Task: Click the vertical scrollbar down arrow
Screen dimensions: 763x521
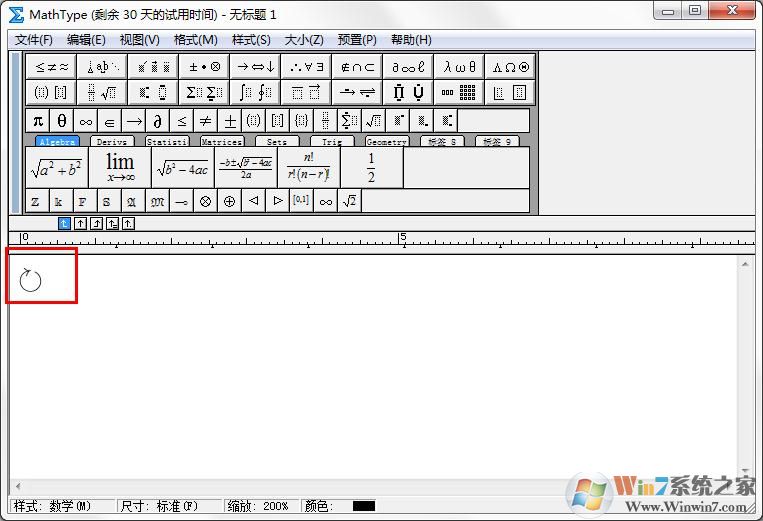Action: pyautogui.click(x=744, y=471)
